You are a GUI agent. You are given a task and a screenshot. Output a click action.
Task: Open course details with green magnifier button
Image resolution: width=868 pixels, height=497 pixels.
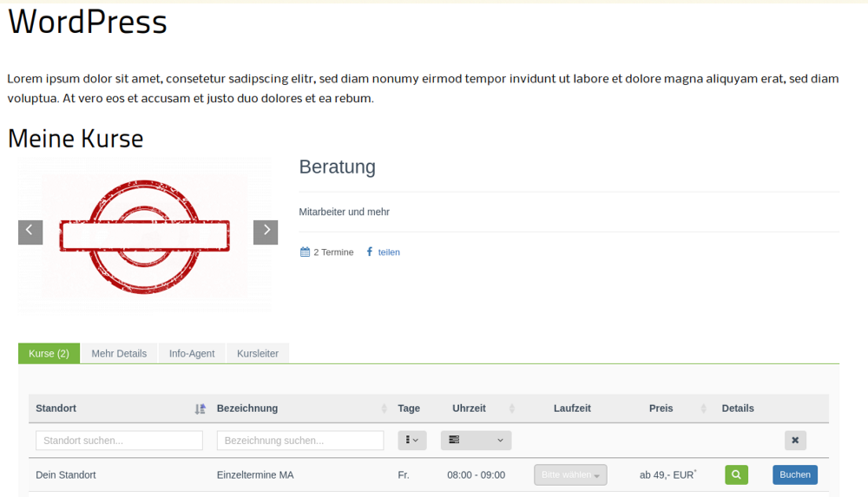736,474
